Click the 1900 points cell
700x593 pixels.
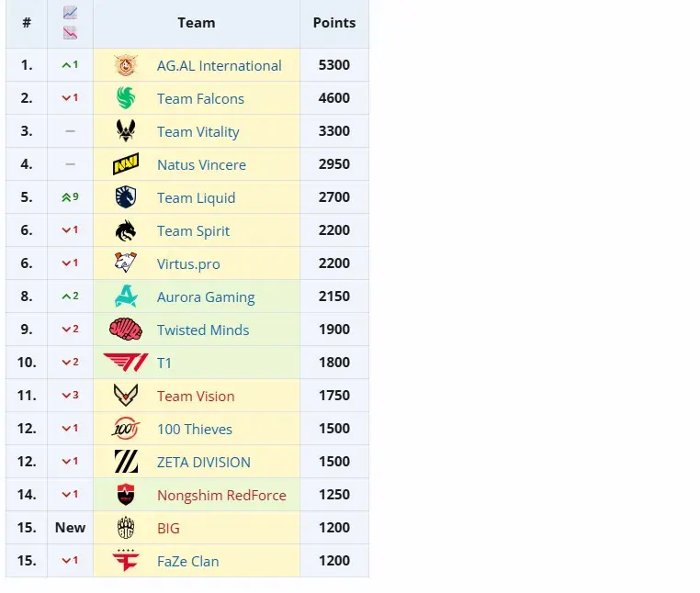coord(334,330)
